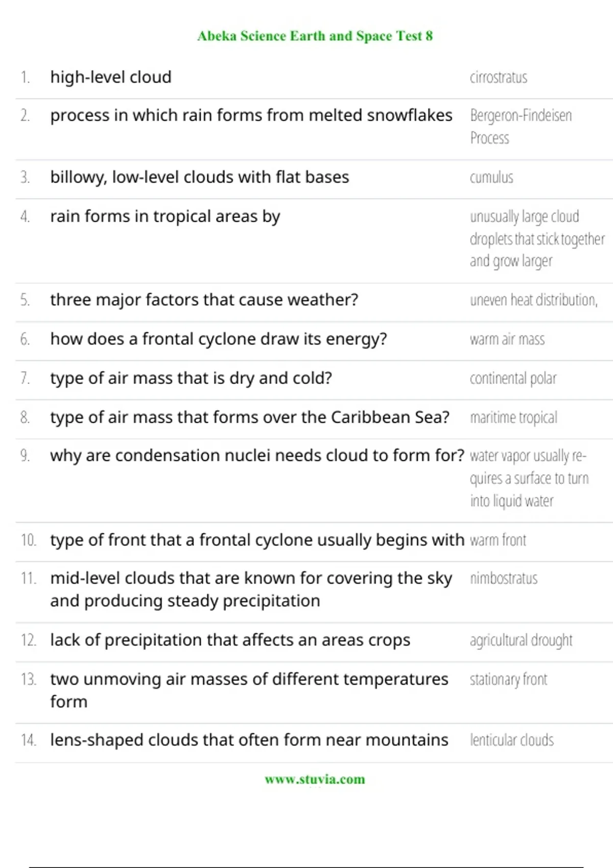The height and width of the screenshot is (868, 613).
Task: Click the answer 'cirrostratus'
Action: tap(498, 78)
